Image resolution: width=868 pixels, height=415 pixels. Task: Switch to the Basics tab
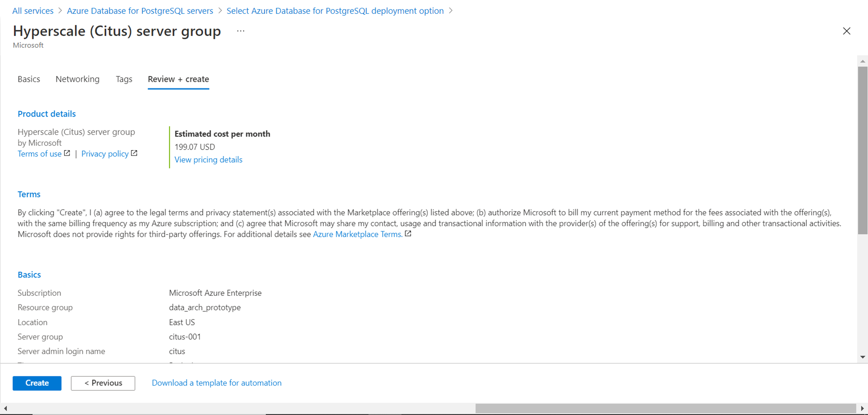click(29, 79)
